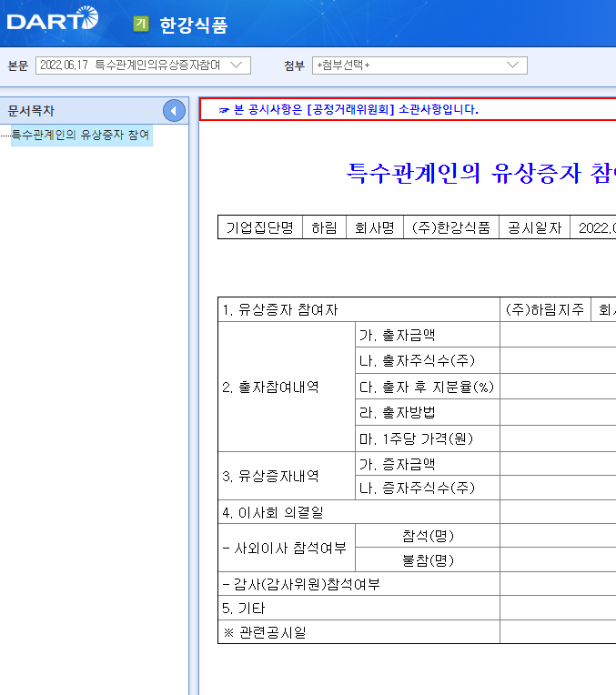Click the 참석(명) cell
Viewport: 616px width, 695px height.
tap(428, 536)
